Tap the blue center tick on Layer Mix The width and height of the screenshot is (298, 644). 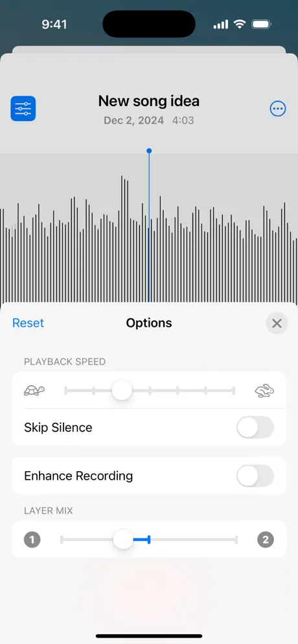point(149,539)
